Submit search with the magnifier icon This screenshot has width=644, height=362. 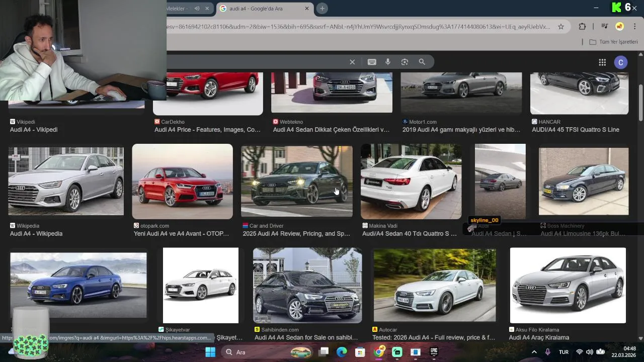(x=422, y=62)
